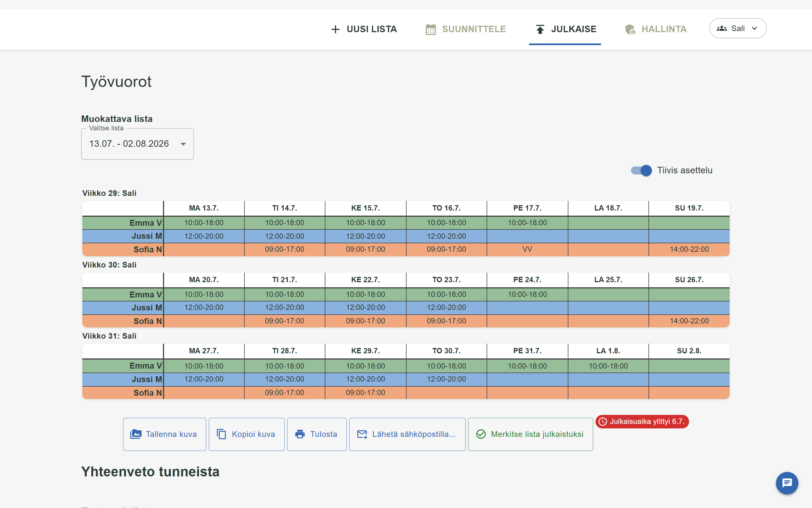
Task: Expand the Sali group selector chevron
Action: (x=754, y=29)
